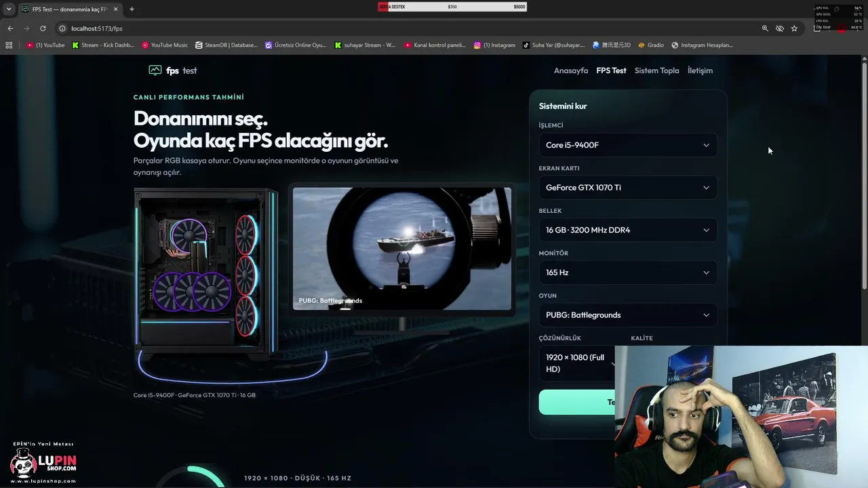Open the İletişim page
Viewport: 868px width, 488px height.
[x=700, y=70]
